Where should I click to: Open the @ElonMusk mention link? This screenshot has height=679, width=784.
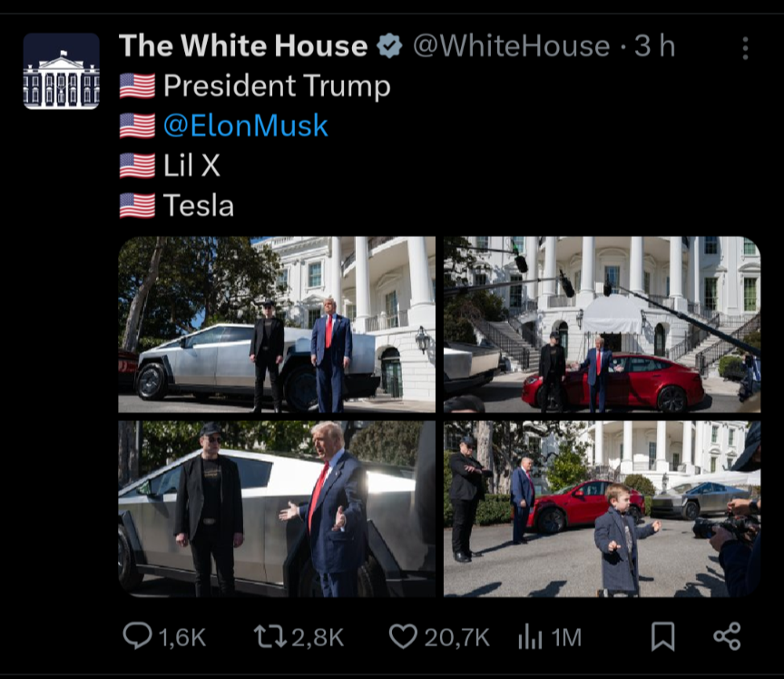pyautogui.click(x=245, y=125)
